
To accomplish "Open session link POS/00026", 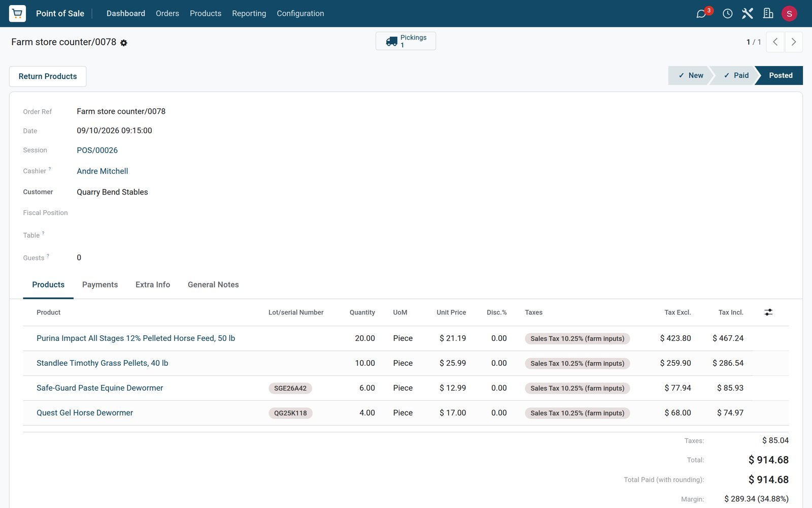I will click(x=97, y=150).
